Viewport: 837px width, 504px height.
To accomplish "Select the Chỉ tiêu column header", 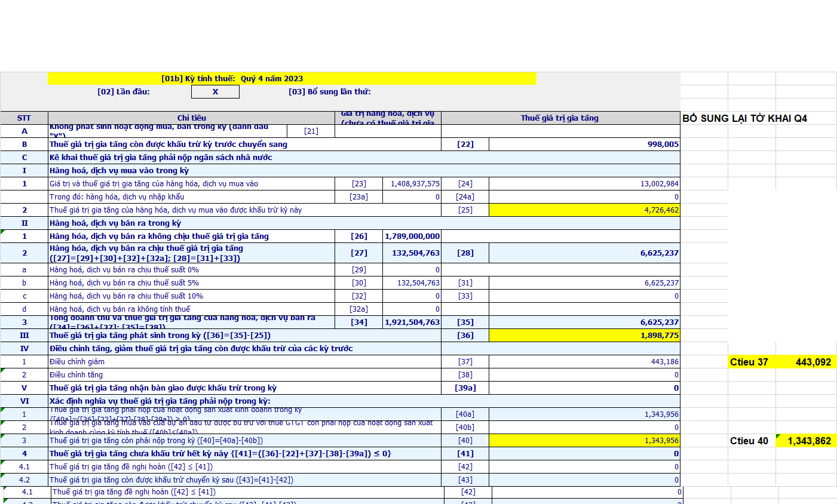I will tap(191, 118).
